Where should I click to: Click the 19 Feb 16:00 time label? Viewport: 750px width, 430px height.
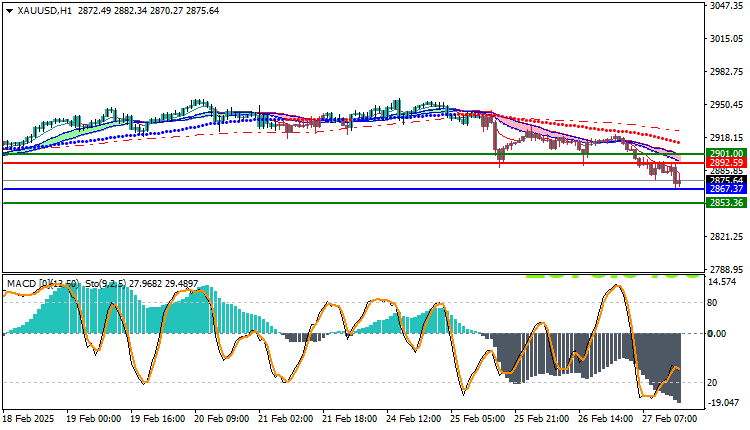(157, 419)
